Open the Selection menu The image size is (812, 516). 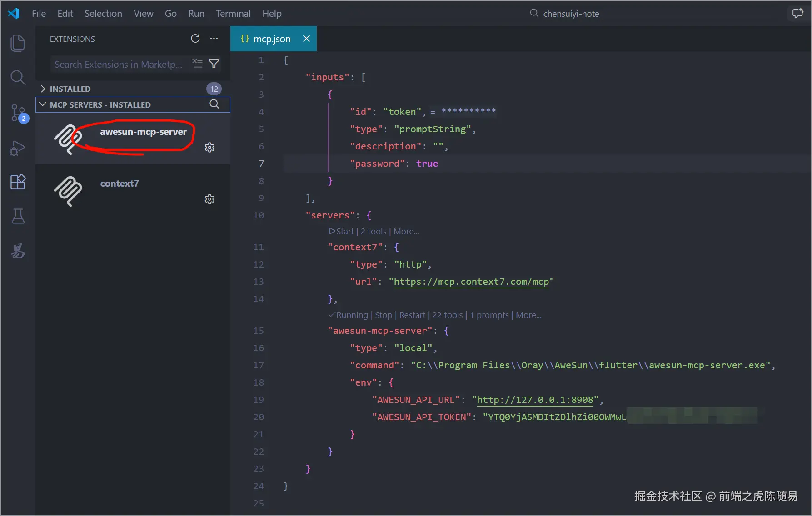(x=103, y=14)
